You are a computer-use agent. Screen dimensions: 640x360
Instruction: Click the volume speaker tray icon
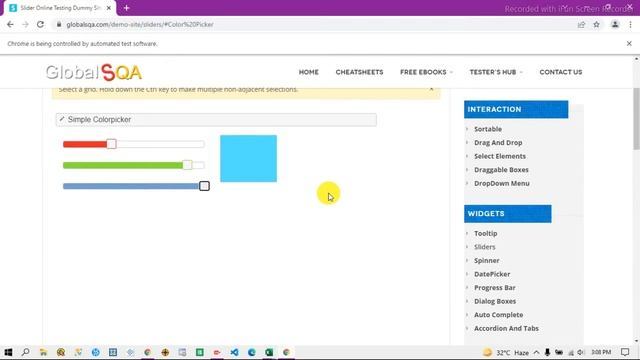pos(580,352)
